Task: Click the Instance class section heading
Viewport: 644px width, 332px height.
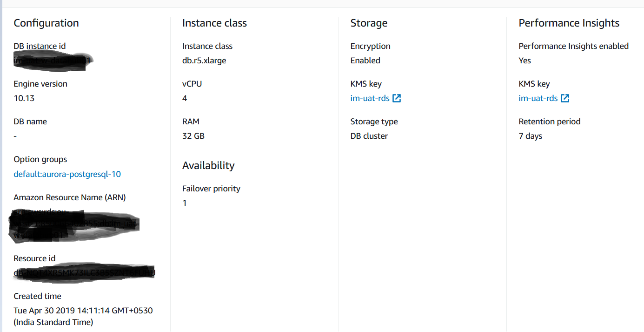Action: point(214,23)
